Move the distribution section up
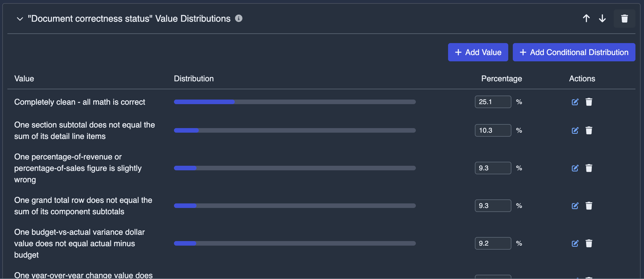This screenshot has width=644, height=279. [586, 18]
